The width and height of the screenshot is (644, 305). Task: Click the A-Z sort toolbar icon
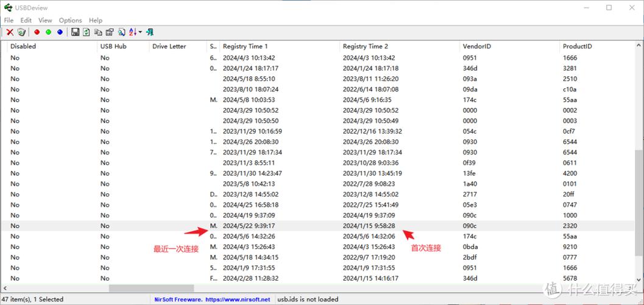click(x=133, y=32)
